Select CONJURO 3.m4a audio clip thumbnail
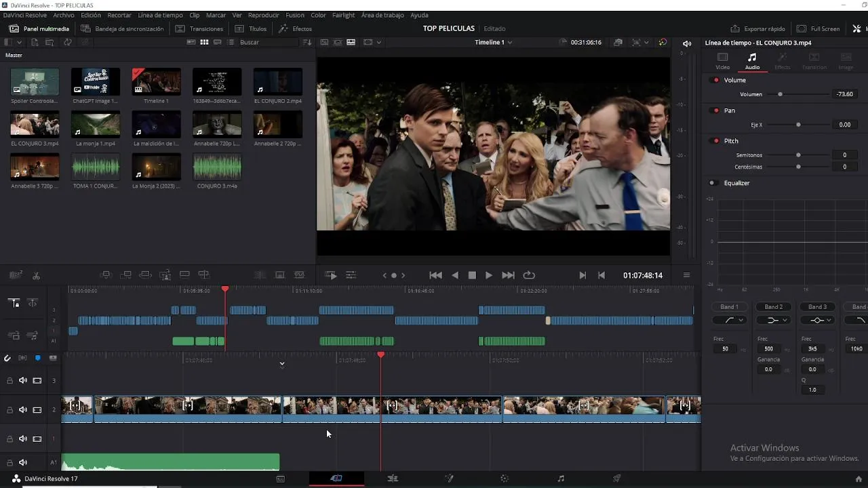 217,167
